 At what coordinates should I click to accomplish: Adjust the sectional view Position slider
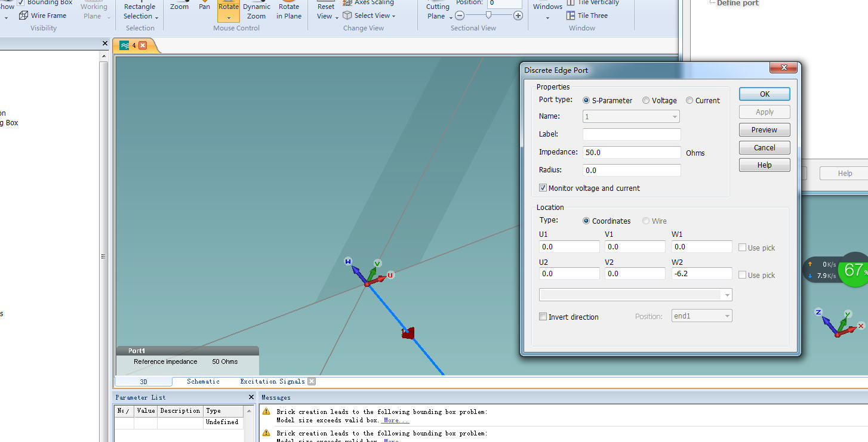click(x=489, y=16)
